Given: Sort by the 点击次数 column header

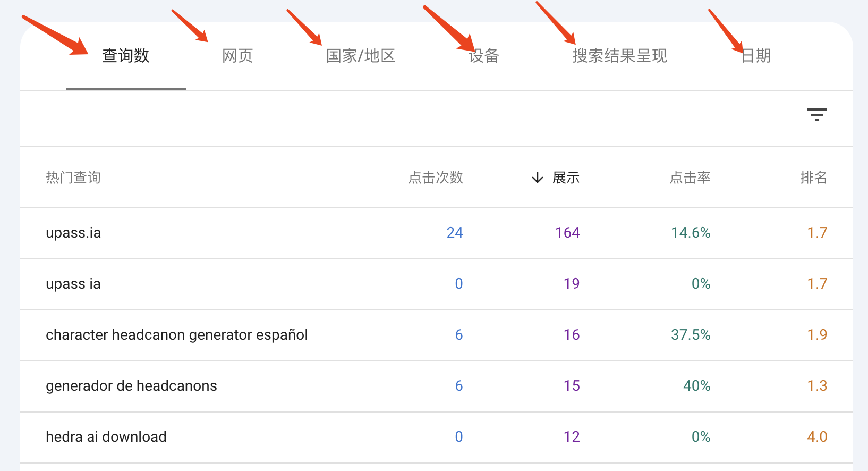Looking at the screenshot, I should (x=436, y=178).
